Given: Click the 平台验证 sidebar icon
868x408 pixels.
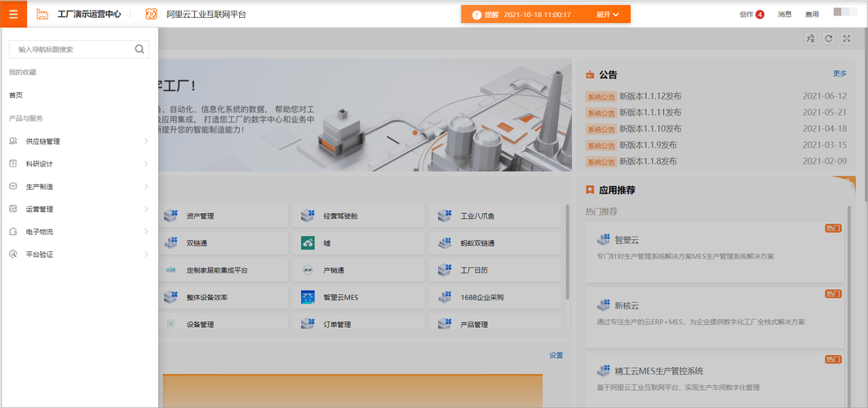Looking at the screenshot, I should [x=13, y=254].
